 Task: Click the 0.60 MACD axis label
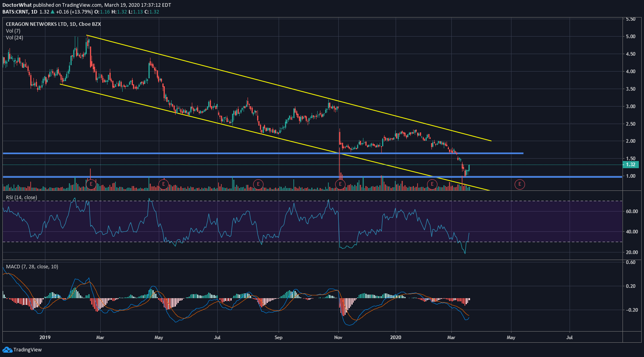pos(630,262)
